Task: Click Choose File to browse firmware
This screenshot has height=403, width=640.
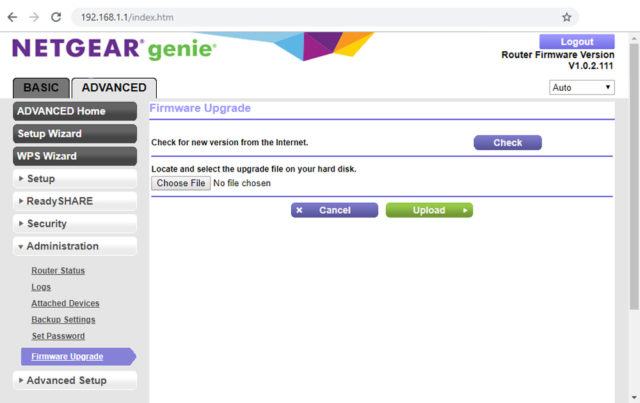Action: [x=181, y=183]
